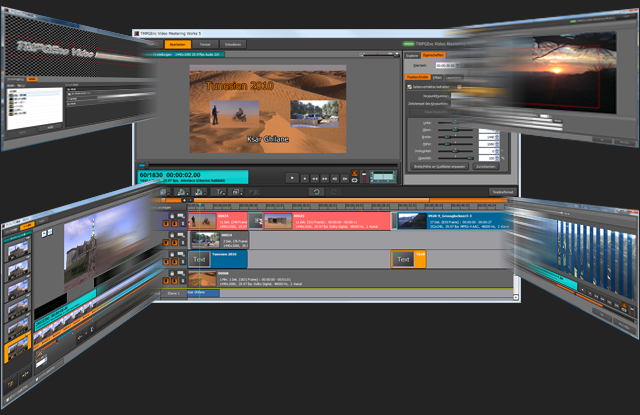Click the Fast-forward playback button
Image resolution: width=640 pixels, height=415 pixels.
[325, 178]
